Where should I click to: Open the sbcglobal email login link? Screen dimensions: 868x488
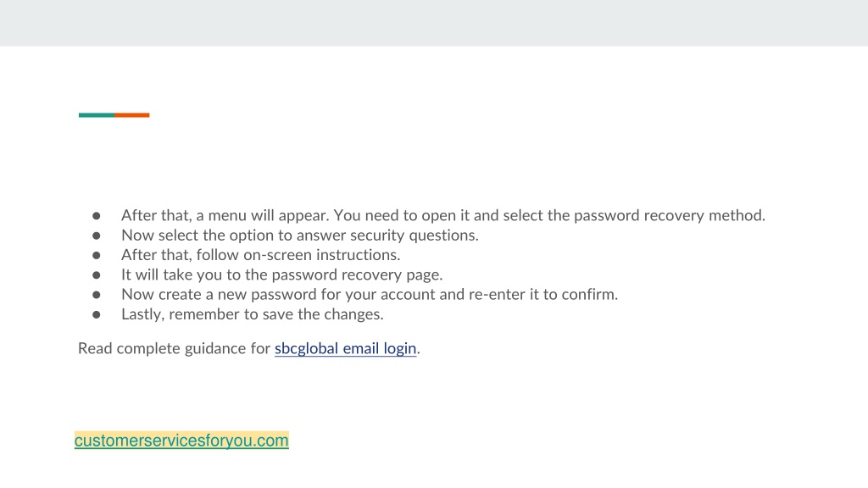[x=346, y=348]
